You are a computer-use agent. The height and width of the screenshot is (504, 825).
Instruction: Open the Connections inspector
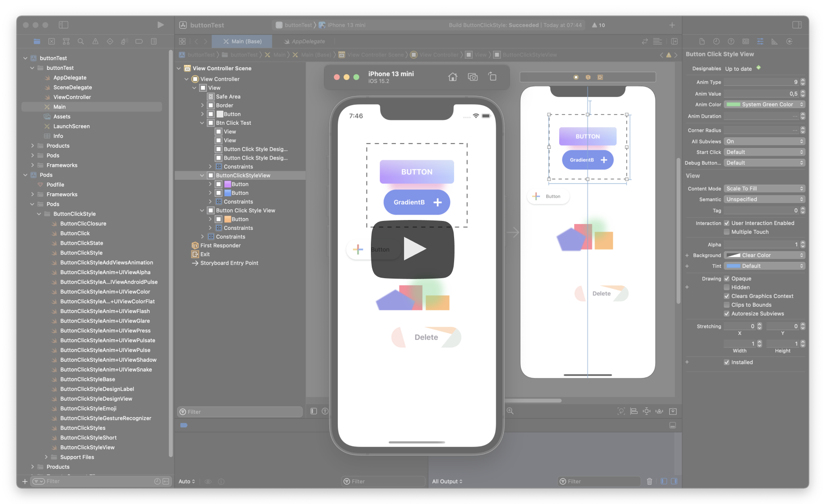click(x=790, y=41)
